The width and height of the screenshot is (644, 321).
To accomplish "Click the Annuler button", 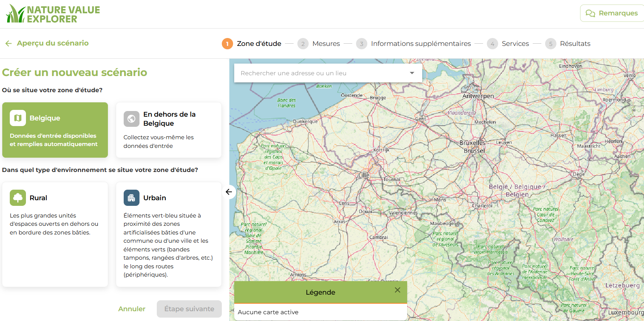I will 132,309.
